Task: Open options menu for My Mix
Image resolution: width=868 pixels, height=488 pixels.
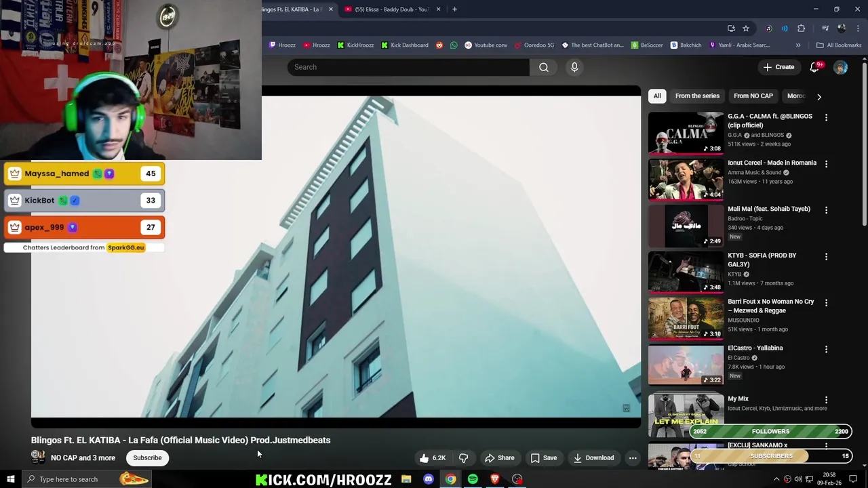Action: (x=826, y=400)
